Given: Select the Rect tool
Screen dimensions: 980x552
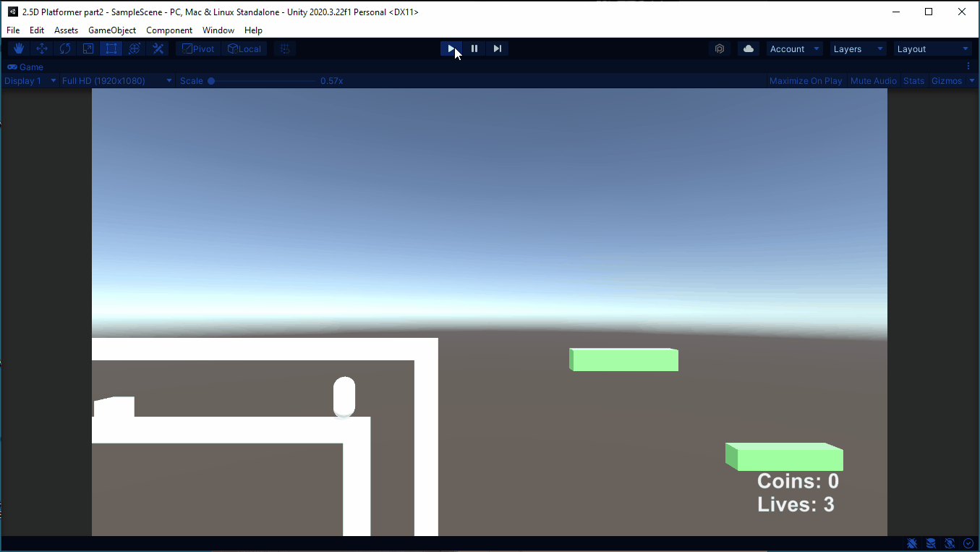Looking at the screenshot, I should click(x=111, y=48).
